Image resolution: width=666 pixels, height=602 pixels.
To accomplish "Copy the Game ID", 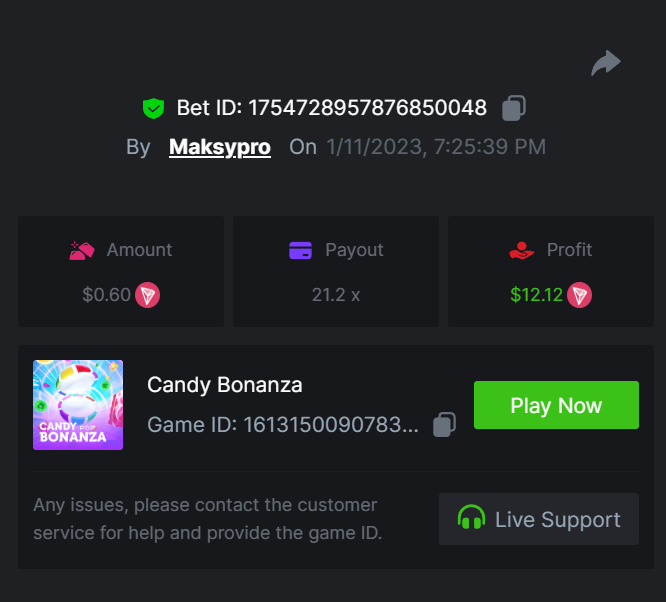I will [444, 425].
